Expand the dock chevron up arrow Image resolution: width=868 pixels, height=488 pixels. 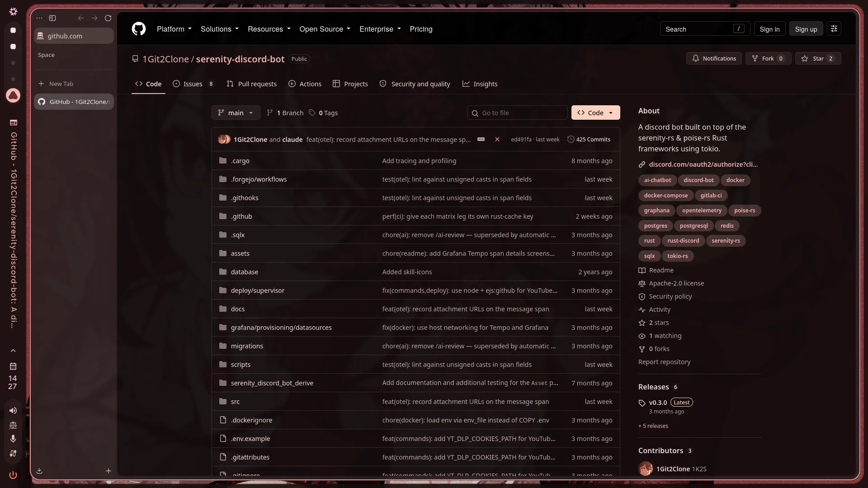[13, 351]
